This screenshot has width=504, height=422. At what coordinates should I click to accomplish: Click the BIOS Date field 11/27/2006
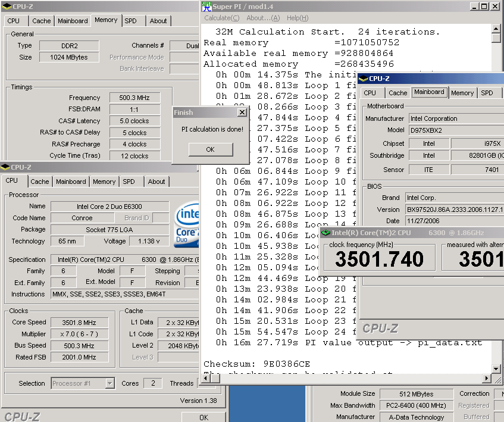point(455,221)
